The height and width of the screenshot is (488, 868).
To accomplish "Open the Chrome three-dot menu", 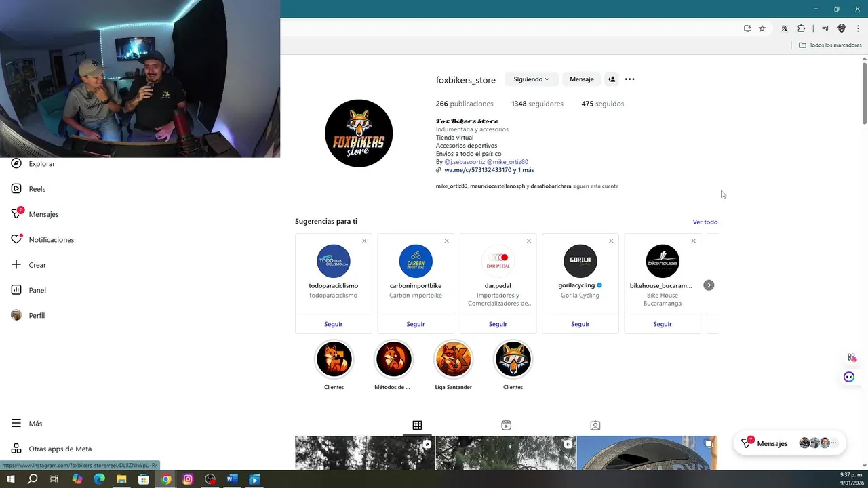I will 858,28.
